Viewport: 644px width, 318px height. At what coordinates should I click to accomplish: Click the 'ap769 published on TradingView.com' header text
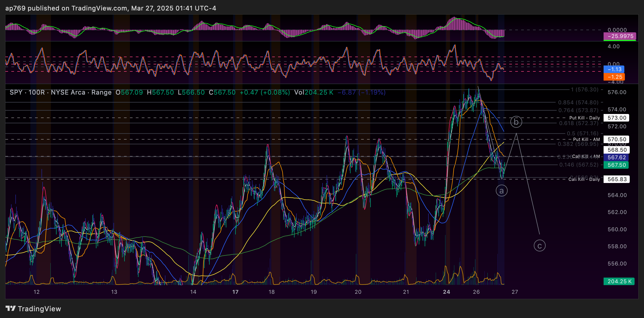tap(66, 8)
